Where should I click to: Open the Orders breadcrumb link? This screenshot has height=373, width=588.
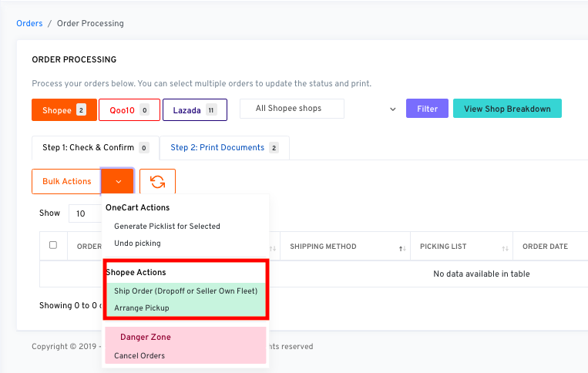(x=29, y=23)
